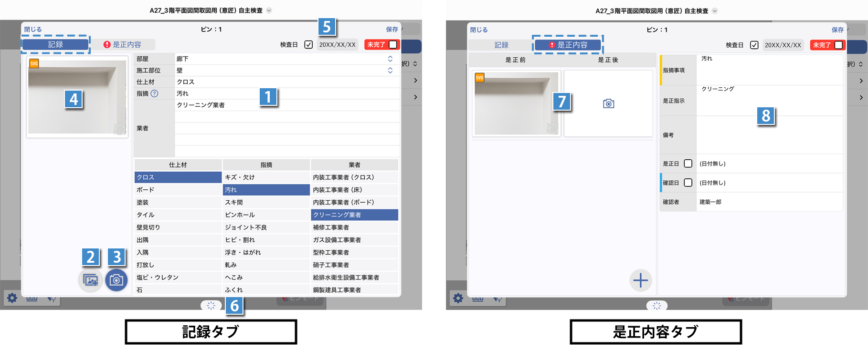Screen dimensions: 868x350
Task: Check the 是正日 date checkbox
Action: [688, 164]
